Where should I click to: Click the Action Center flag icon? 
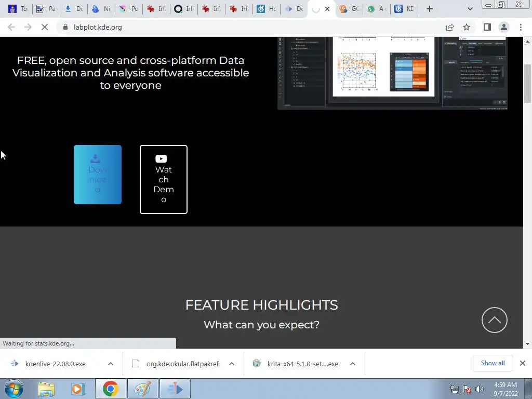pyautogui.click(x=467, y=389)
